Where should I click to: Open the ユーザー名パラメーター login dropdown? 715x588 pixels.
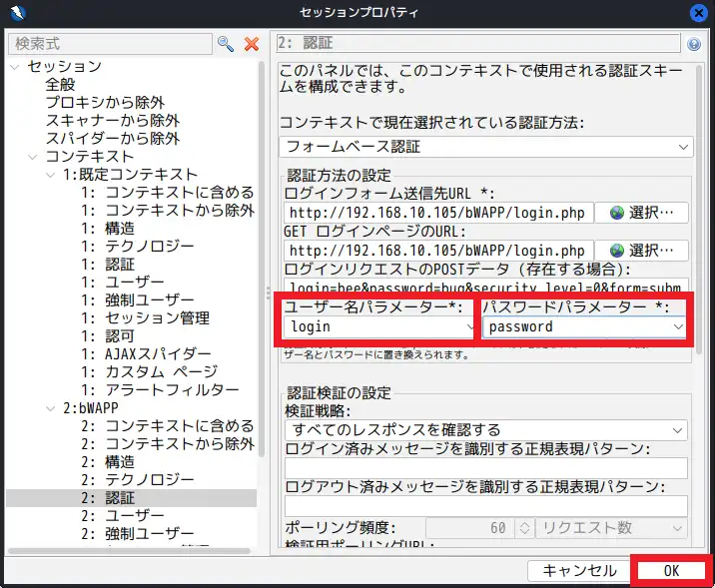coord(378,326)
